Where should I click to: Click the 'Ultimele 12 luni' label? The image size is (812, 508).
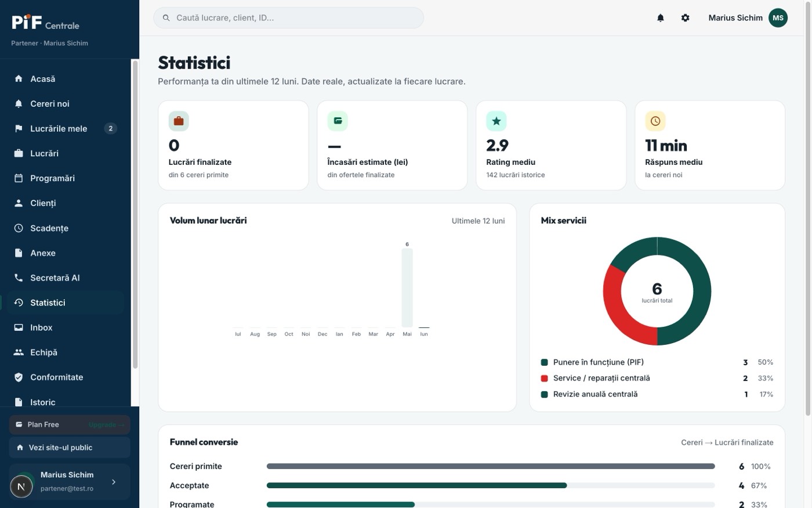pos(478,221)
